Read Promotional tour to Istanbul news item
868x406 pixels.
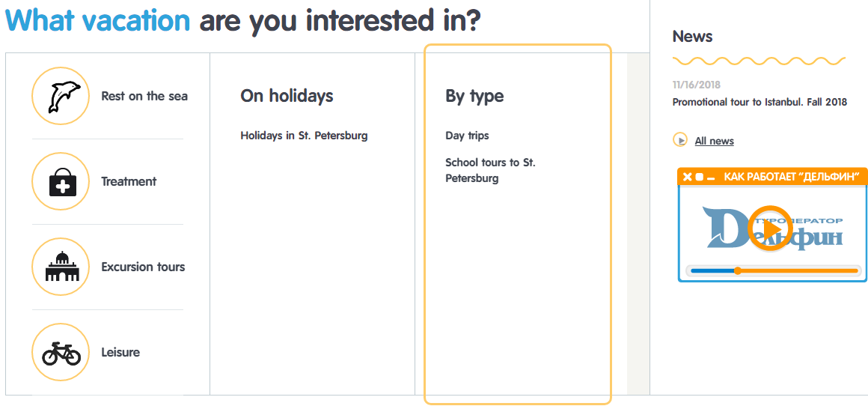(x=759, y=102)
